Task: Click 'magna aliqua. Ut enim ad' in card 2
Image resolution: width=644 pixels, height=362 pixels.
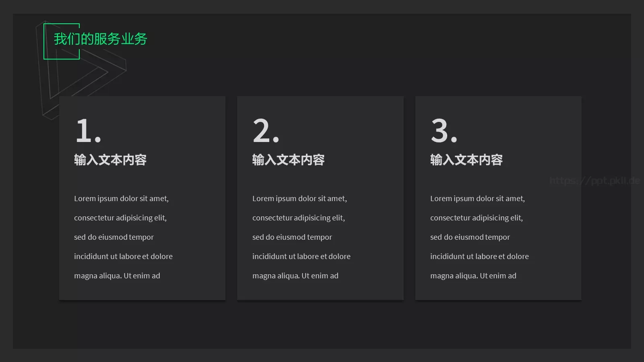Action: pyautogui.click(x=295, y=276)
